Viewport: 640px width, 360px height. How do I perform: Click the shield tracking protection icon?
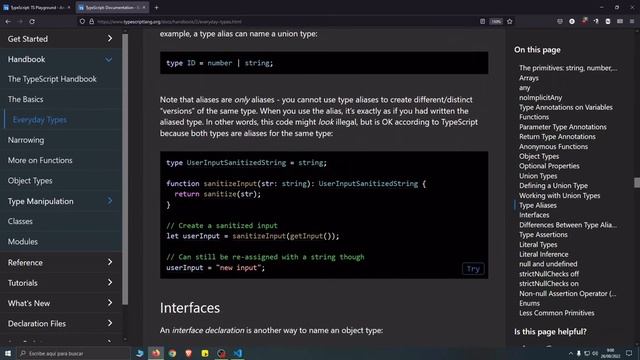pyautogui.click(x=82, y=21)
